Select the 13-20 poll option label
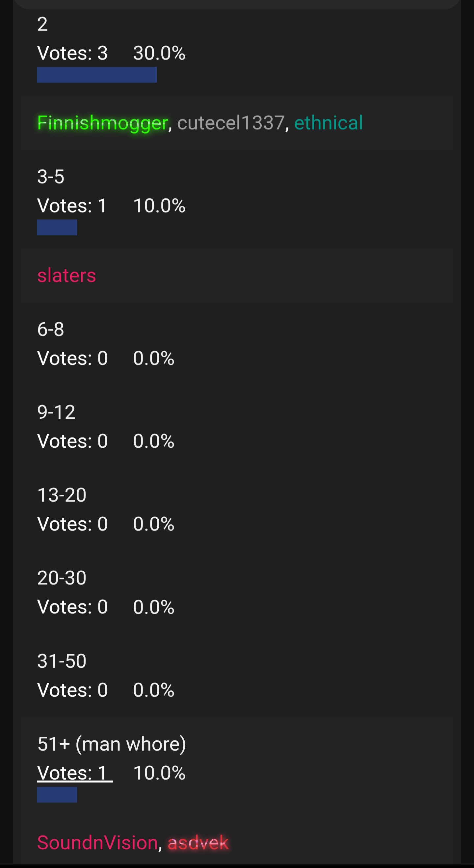Screen dimensions: 474x868 click(62, 495)
